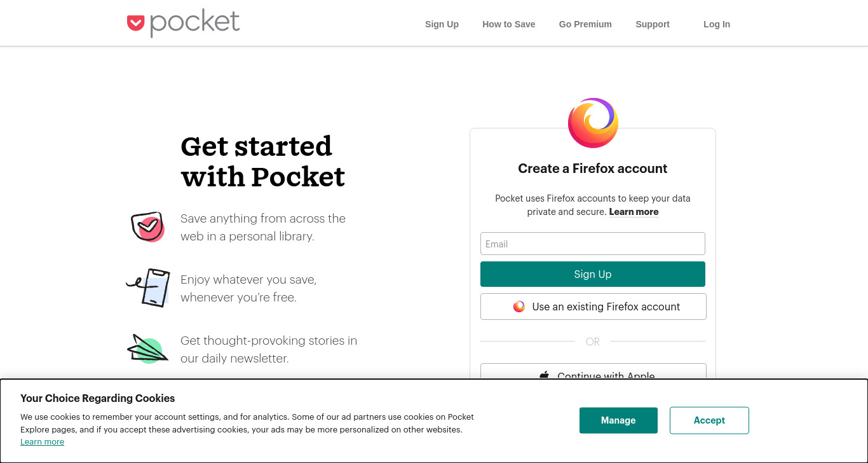The width and height of the screenshot is (868, 463).
Task: Focus the Email input field
Action: click(x=593, y=244)
